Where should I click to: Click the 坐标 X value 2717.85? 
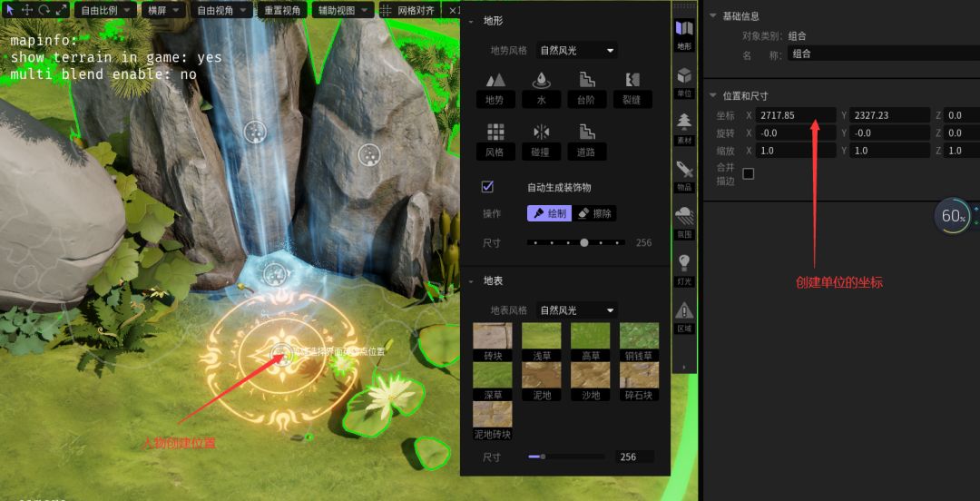796,115
